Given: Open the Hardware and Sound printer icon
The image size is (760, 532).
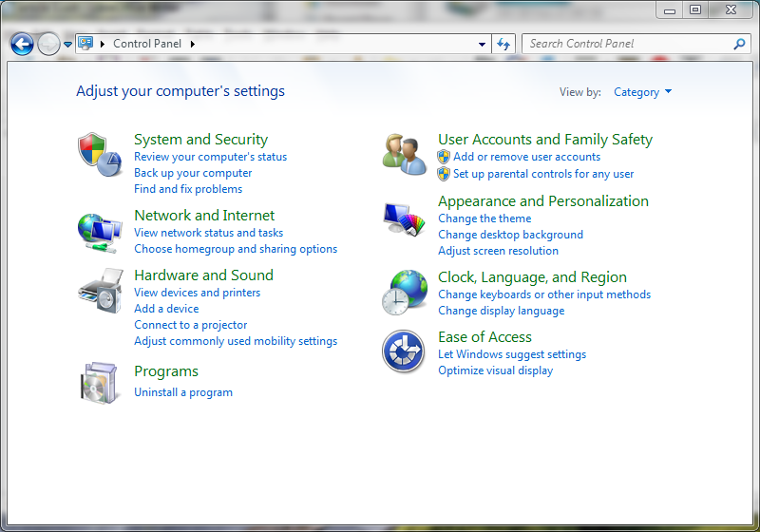Looking at the screenshot, I should [x=101, y=291].
